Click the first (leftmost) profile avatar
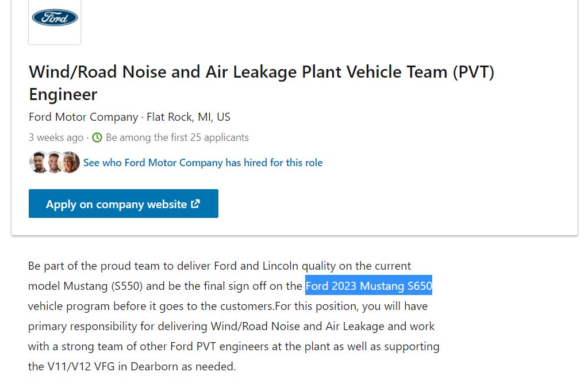Screen dimensions: 588x387 38,163
